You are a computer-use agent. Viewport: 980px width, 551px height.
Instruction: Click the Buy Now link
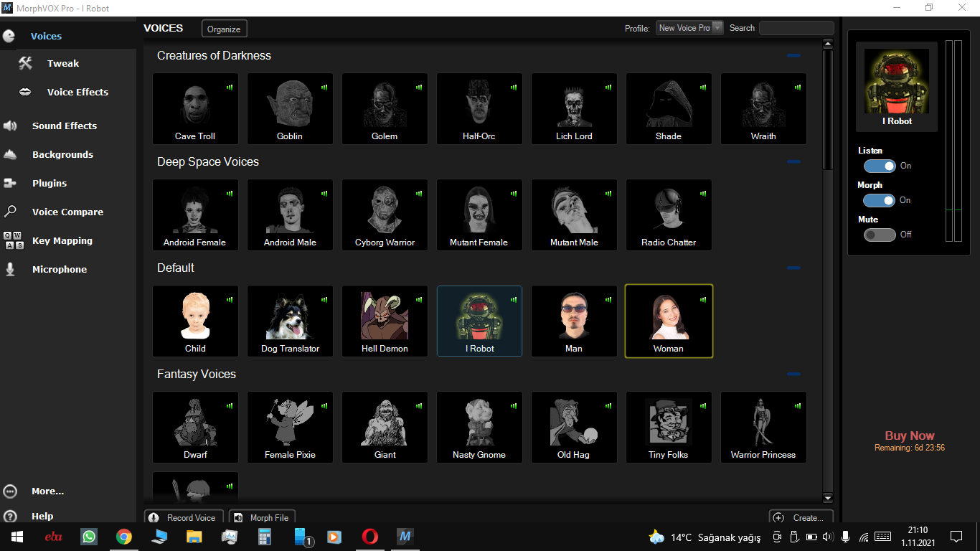910,435
